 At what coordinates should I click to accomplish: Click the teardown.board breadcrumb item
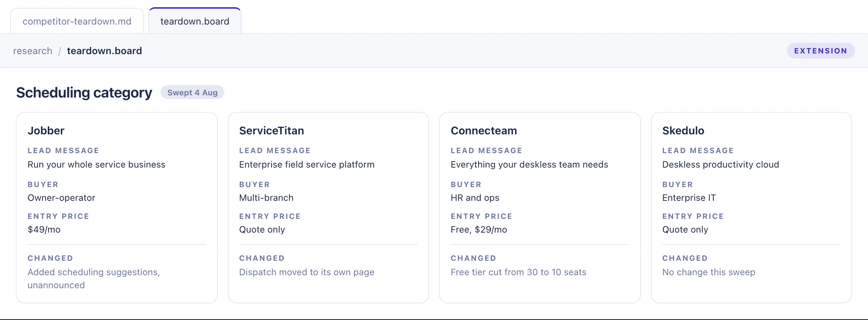[105, 51]
